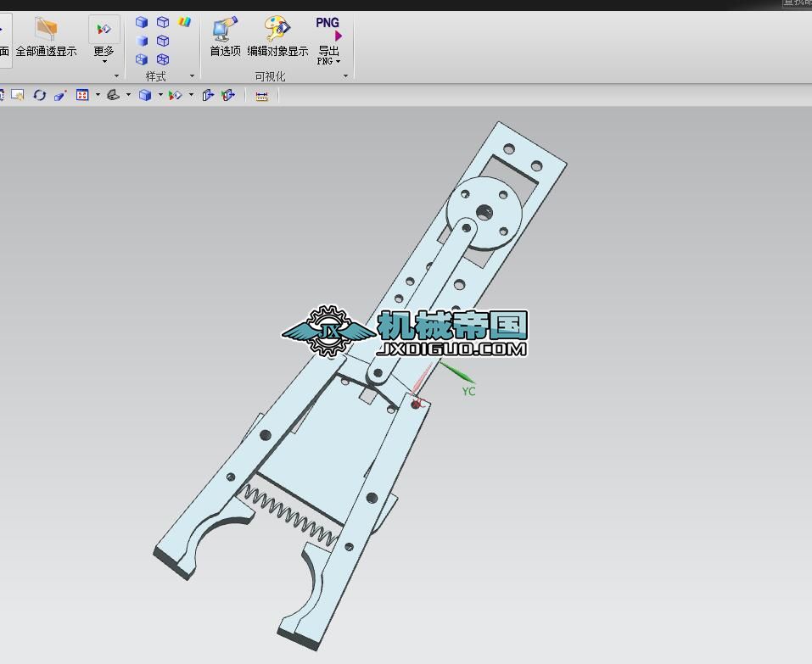Click the refresh view icon on lower toolbar
812x664 pixels.
40,95
